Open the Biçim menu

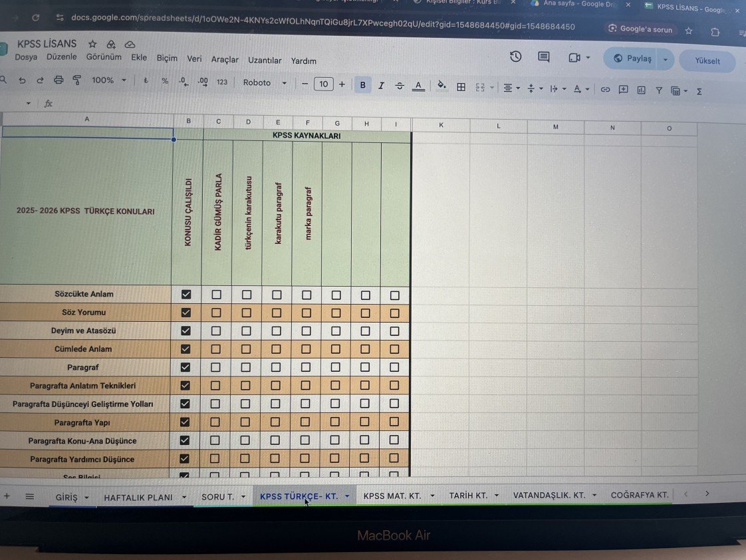(x=167, y=58)
